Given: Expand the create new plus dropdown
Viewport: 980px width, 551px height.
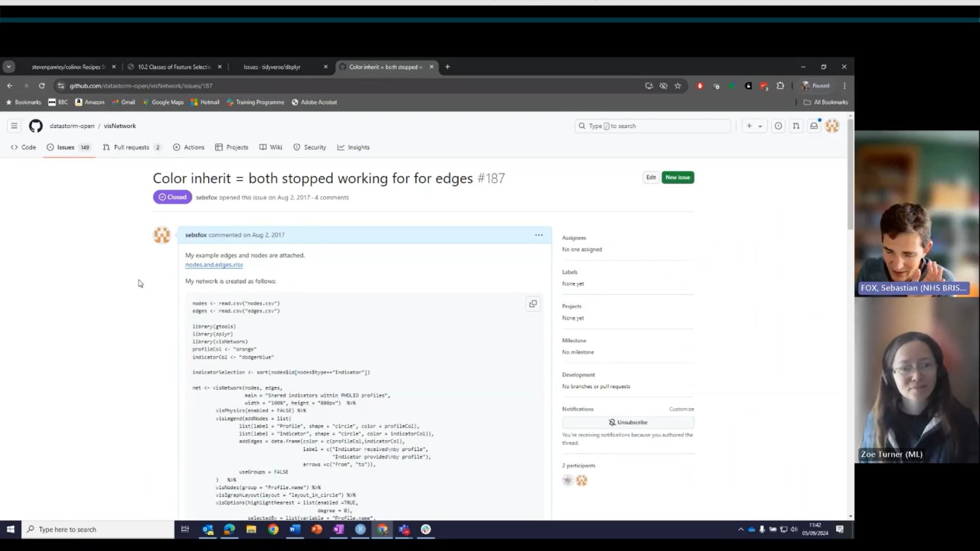Looking at the screenshot, I should pos(754,126).
